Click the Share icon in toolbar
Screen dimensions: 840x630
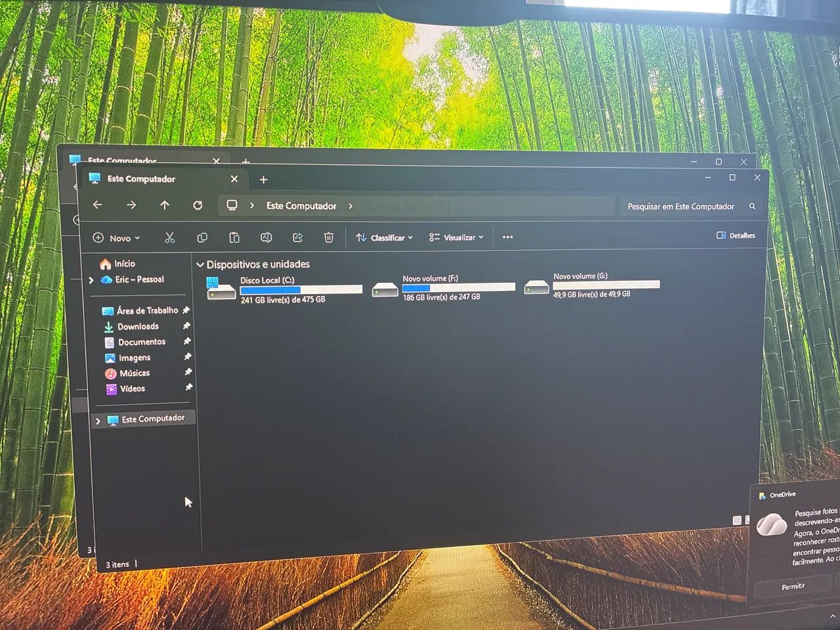point(297,238)
